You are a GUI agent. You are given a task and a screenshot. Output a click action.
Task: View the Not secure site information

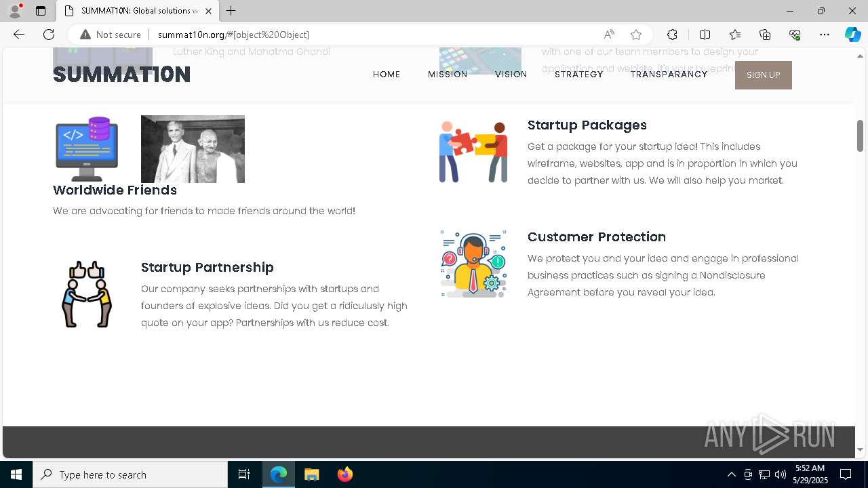(x=111, y=35)
